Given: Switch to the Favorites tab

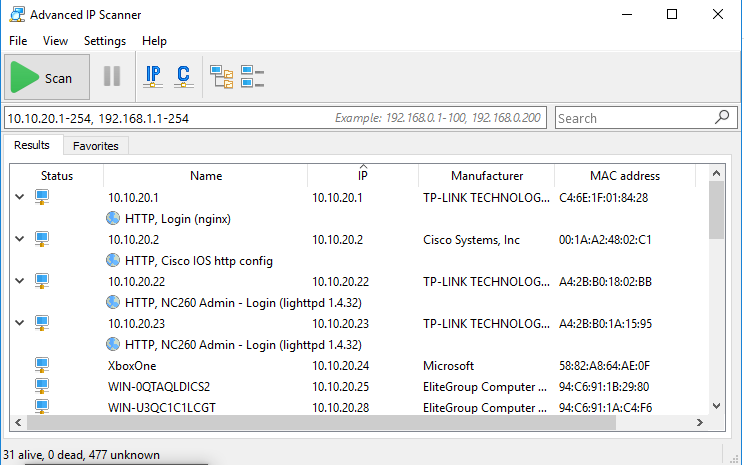Looking at the screenshot, I should 96,146.
